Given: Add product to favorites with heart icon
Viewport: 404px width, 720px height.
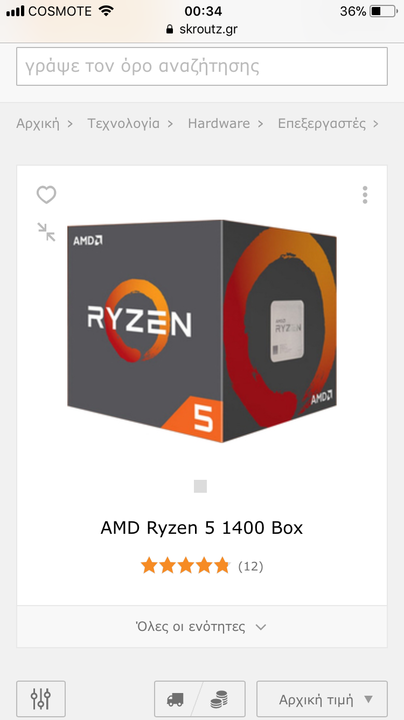Looking at the screenshot, I should coord(46,195).
